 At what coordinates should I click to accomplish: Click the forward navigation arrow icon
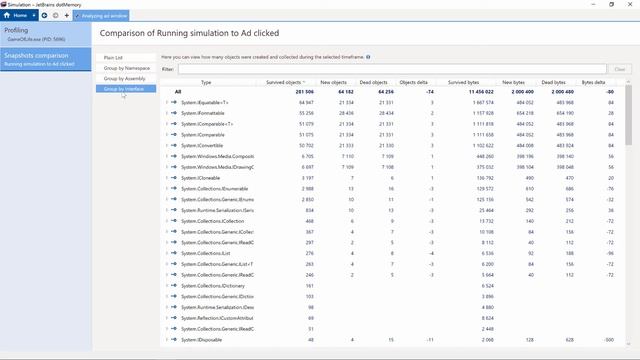pyautogui.click(x=56, y=16)
